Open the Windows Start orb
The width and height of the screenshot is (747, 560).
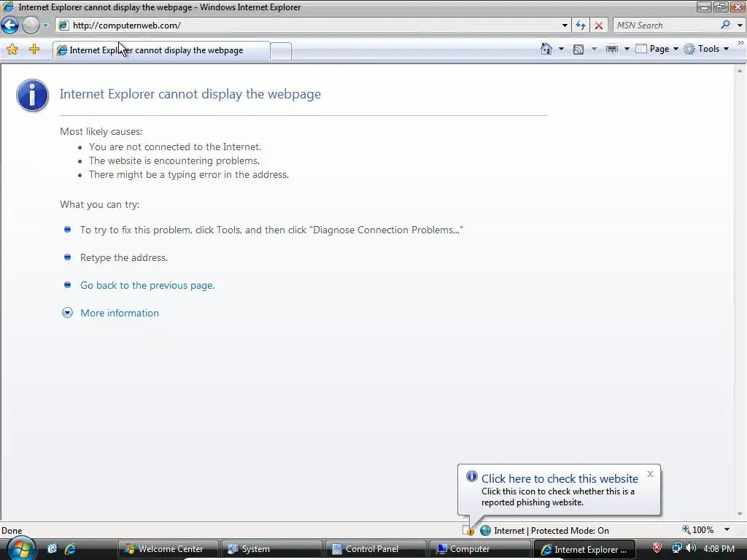pyautogui.click(x=22, y=548)
